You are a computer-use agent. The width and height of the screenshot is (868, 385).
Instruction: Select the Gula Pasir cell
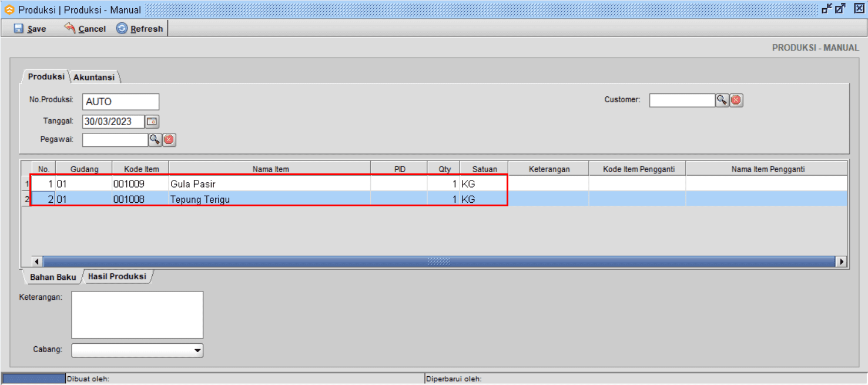click(270, 183)
